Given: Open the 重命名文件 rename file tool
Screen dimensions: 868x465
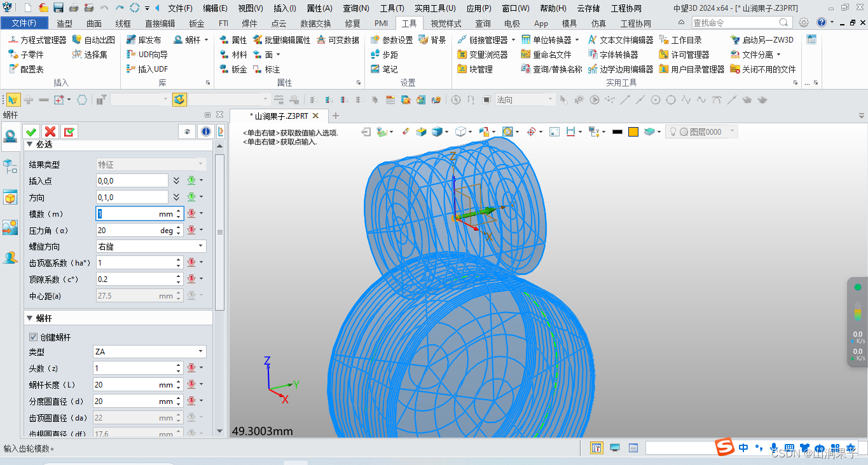Looking at the screenshot, I should coord(553,54).
